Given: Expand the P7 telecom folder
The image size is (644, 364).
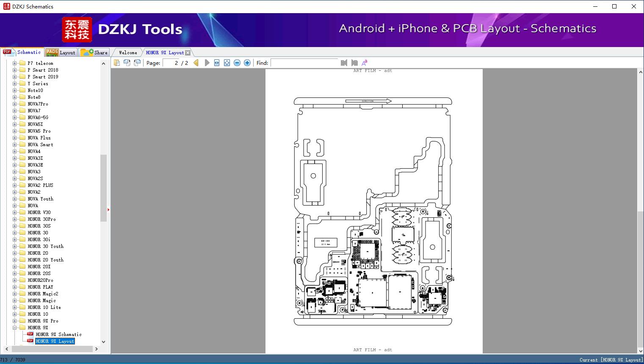Looking at the screenshot, I should click(x=15, y=63).
